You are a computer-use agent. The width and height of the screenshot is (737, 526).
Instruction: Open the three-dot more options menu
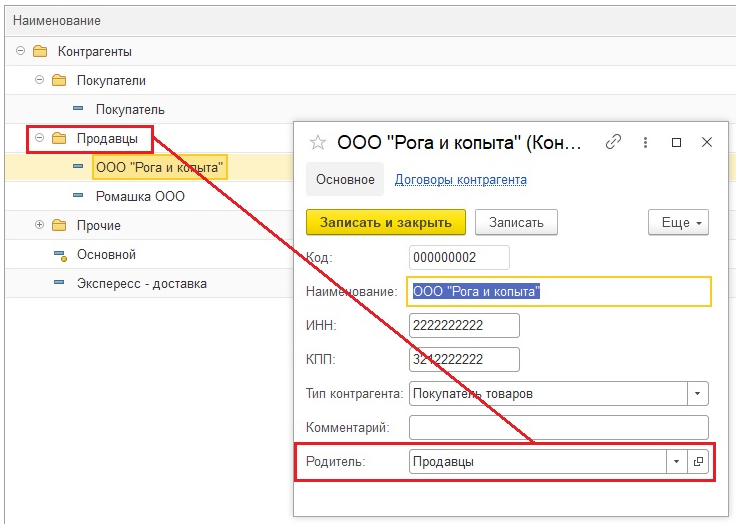coord(645,142)
